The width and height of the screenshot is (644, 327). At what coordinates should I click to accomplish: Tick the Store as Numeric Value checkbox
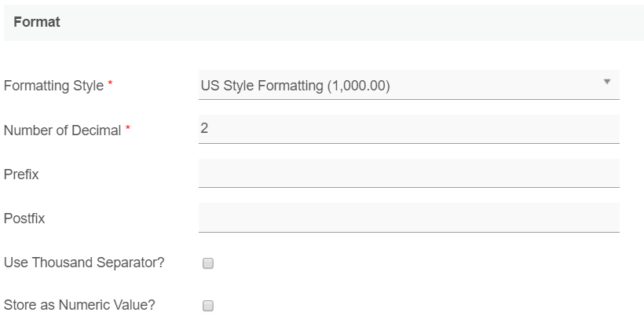[x=208, y=307]
